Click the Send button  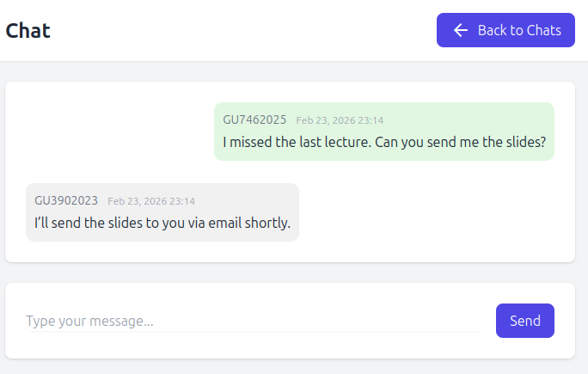pyautogui.click(x=524, y=321)
